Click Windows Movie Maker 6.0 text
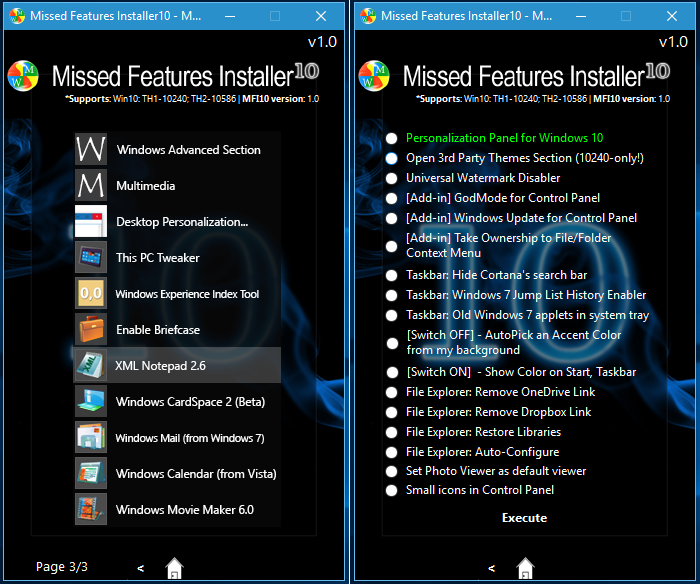The width and height of the screenshot is (700, 585). [x=185, y=510]
